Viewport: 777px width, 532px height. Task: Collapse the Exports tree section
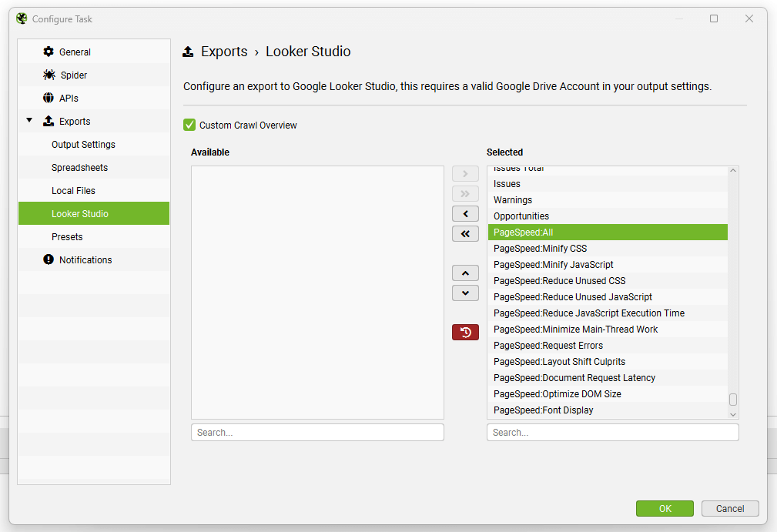tap(29, 121)
